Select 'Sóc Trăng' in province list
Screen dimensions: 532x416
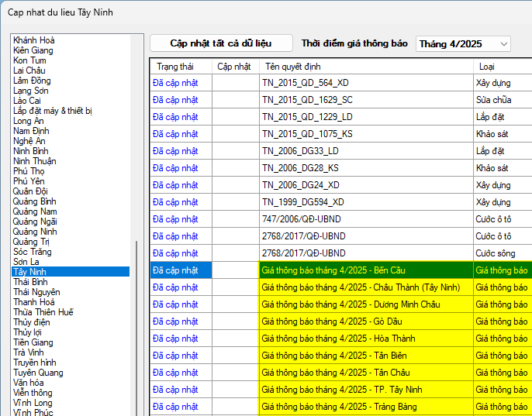(x=71, y=252)
